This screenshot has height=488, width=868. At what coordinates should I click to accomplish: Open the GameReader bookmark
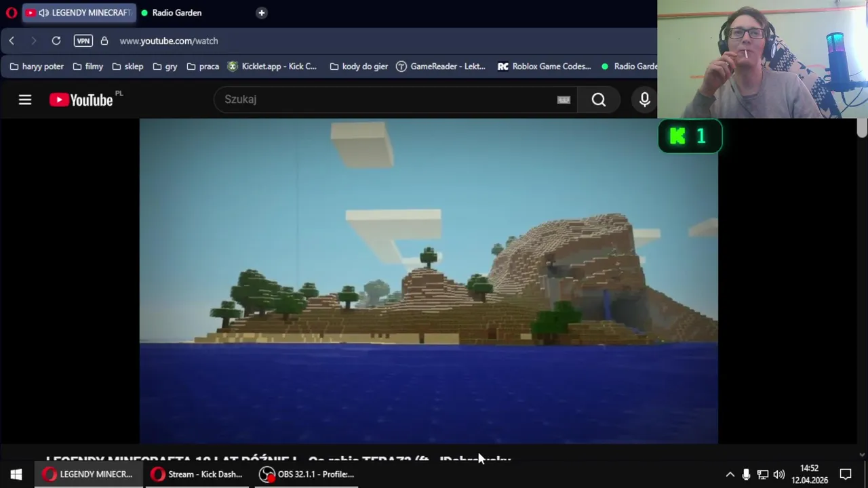coord(441,66)
